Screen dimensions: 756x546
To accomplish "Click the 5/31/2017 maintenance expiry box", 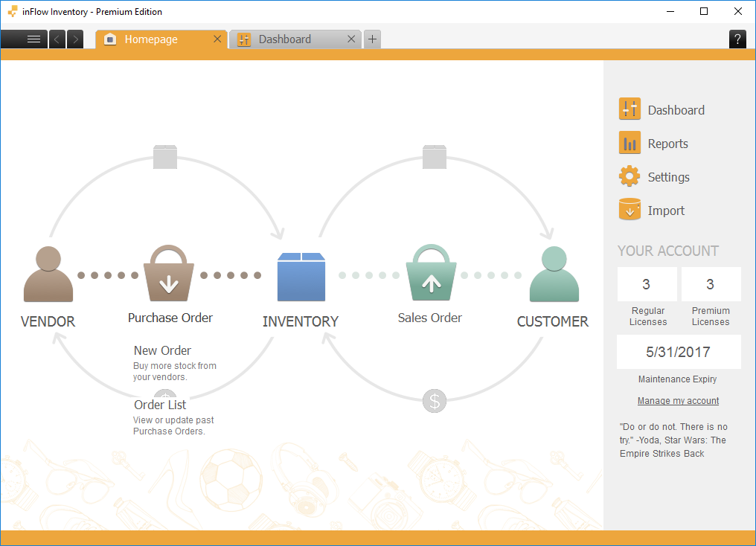I will [679, 352].
